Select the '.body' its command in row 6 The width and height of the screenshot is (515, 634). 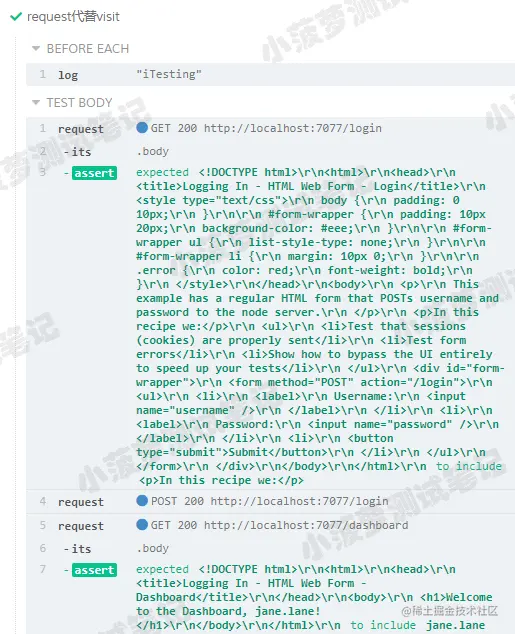point(270,549)
